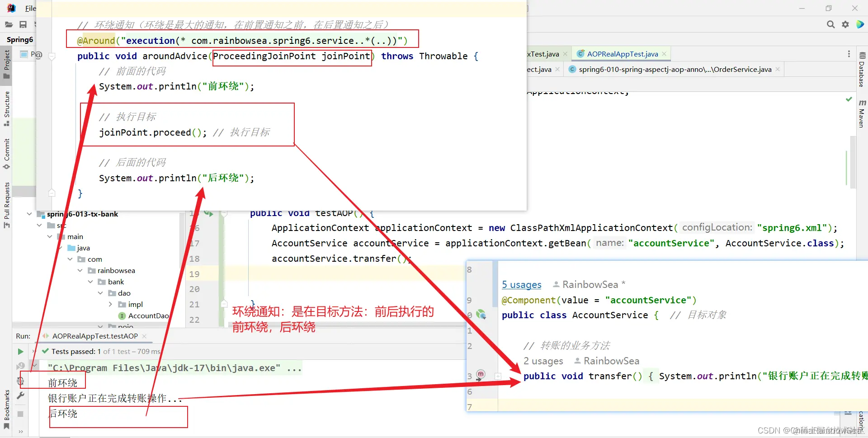The image size is (868, 438).
Task: Open the Project tool window
Action: [x=6, y=64]
